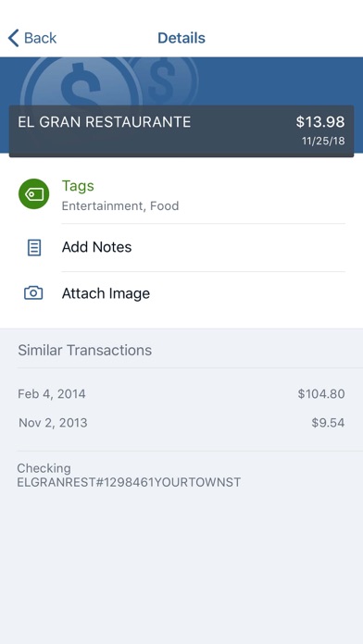Open the Tags label
This screenshot has width=363, height=644.
pos(78,186)
